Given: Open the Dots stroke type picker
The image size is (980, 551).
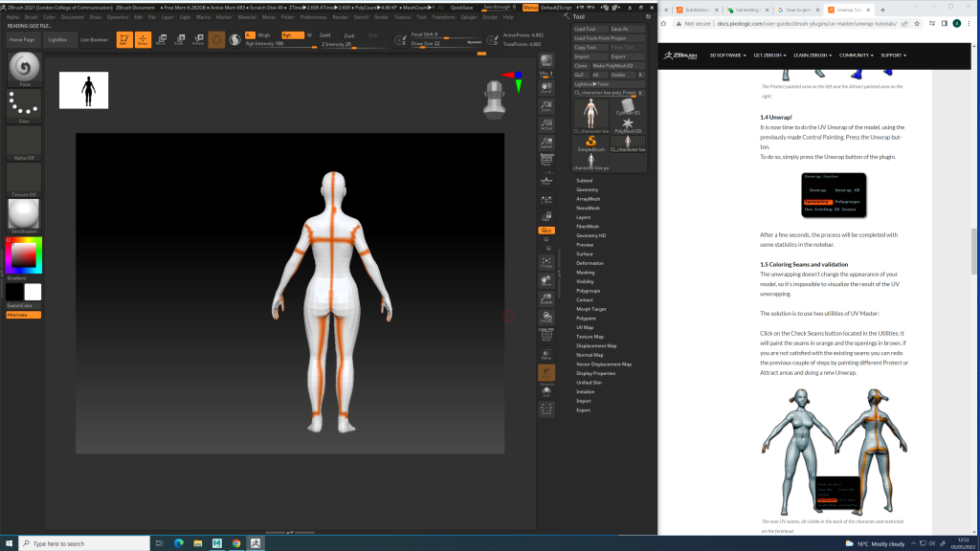Looking at the screenshot, I should [x=24, y=104].
